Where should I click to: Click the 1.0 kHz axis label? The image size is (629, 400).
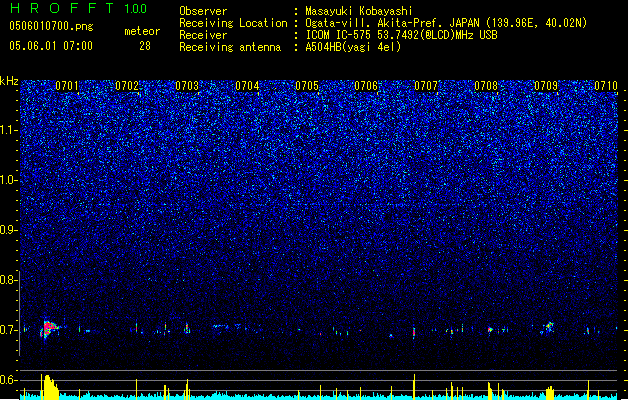[x=8, y=180]
